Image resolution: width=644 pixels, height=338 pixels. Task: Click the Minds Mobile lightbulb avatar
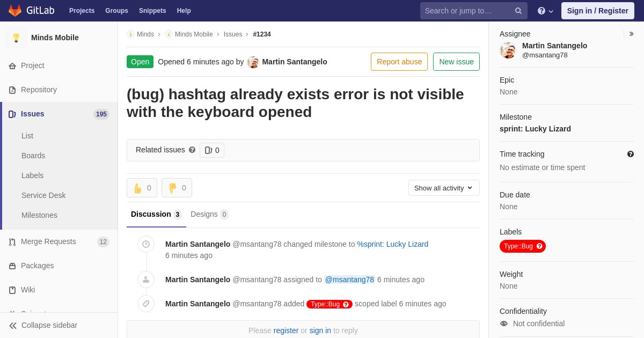(x=16, y=38)
